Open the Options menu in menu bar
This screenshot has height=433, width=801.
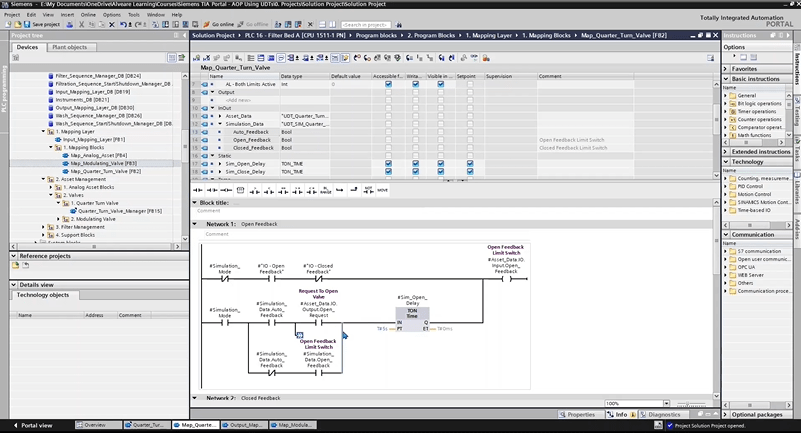tap(111, 15)
